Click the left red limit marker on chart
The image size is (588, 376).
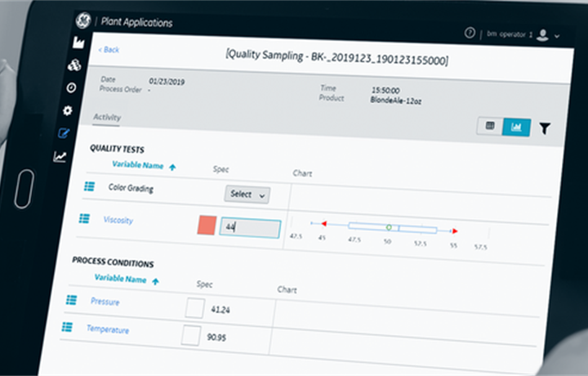click(x=323, y=224)
